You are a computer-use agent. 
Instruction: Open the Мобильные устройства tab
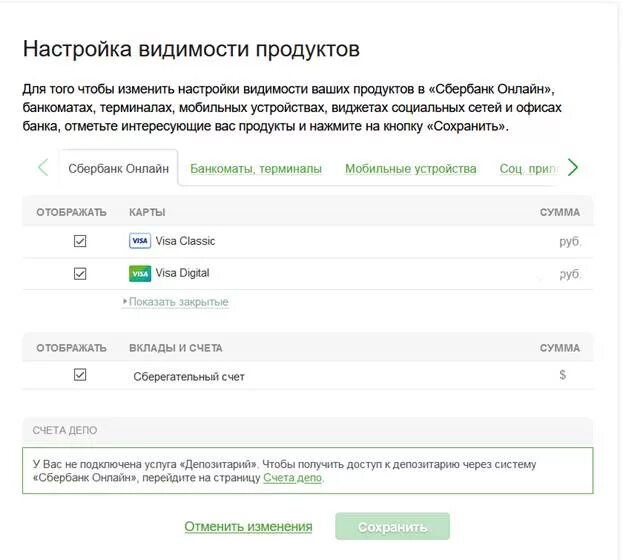point(410,169)
